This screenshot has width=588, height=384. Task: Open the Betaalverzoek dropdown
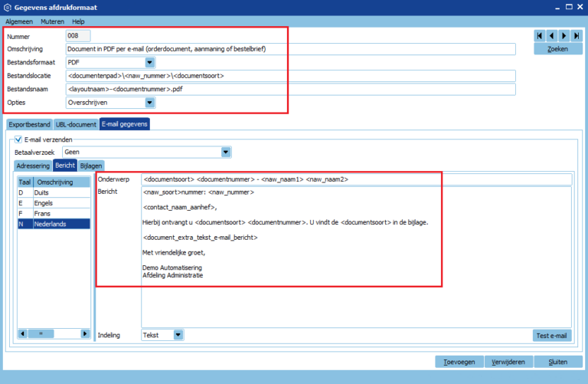coord(226,152)
